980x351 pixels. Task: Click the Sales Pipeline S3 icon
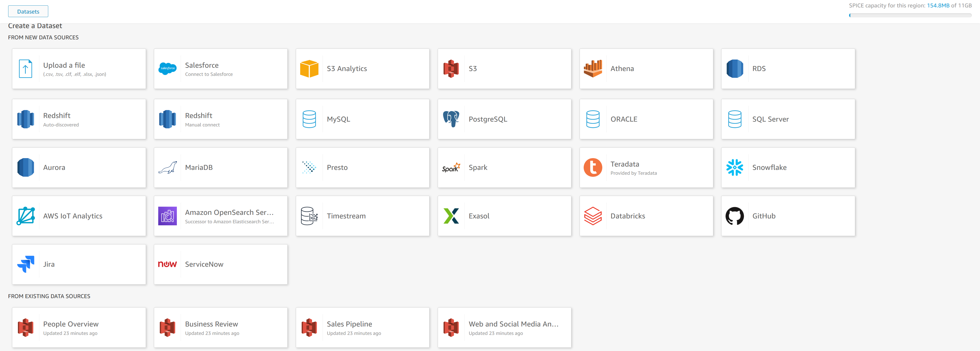pyautogui.click(x=309, y=328)
